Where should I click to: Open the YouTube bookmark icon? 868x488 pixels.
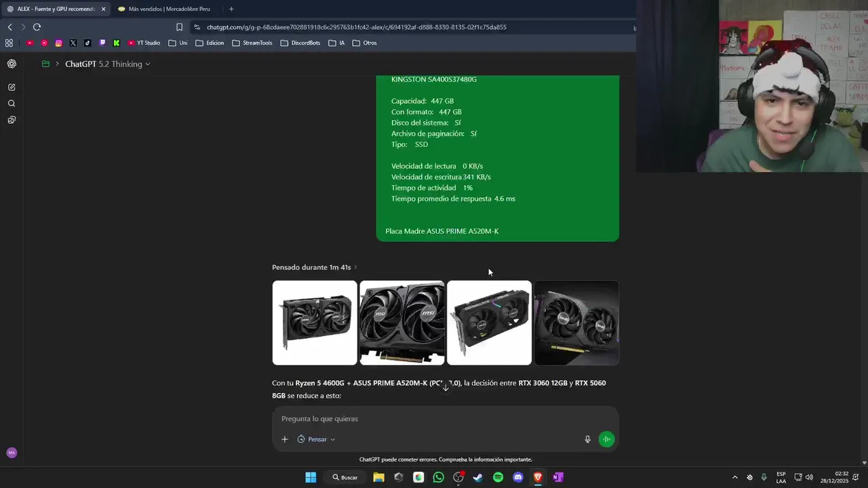click(30, 43)
